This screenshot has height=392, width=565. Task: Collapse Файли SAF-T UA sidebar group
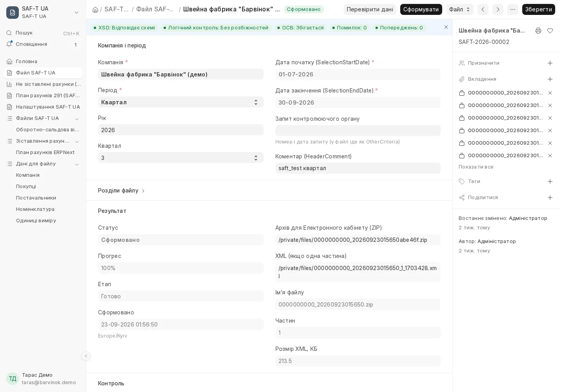pyautogui.click(x=77, y=118)
